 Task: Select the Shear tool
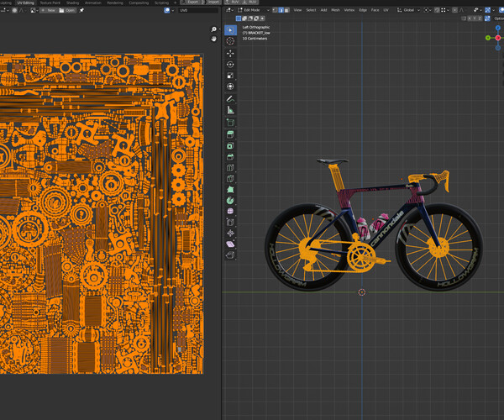pyautogui.click(x=230, y=244)
